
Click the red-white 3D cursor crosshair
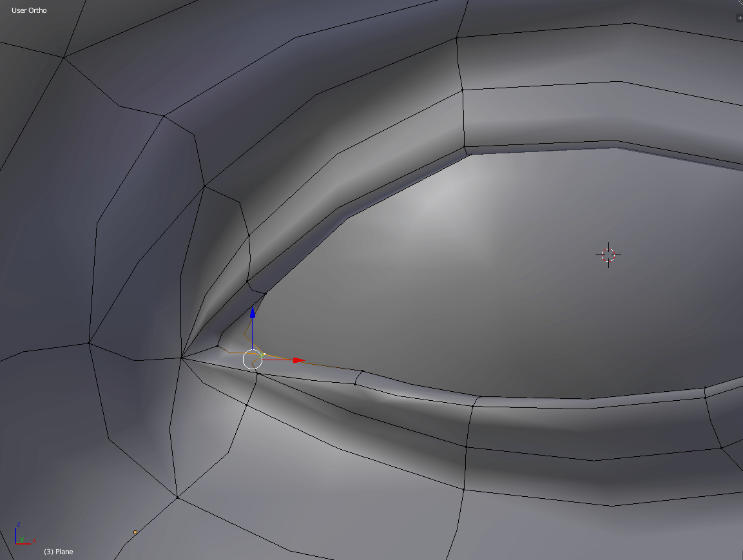click(608, 255)
